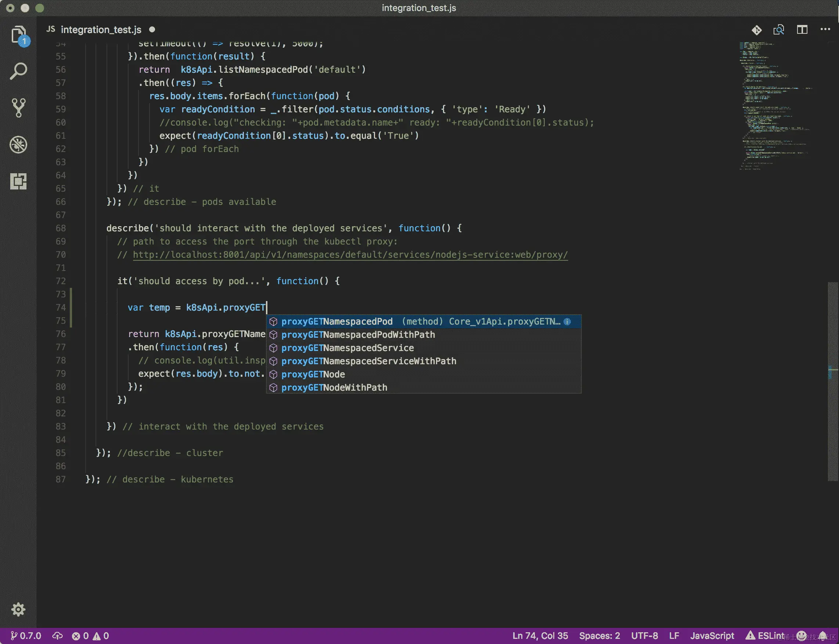
Task: Click the git changes icon in editor toolbar
Action: click(x=756, y=29)
